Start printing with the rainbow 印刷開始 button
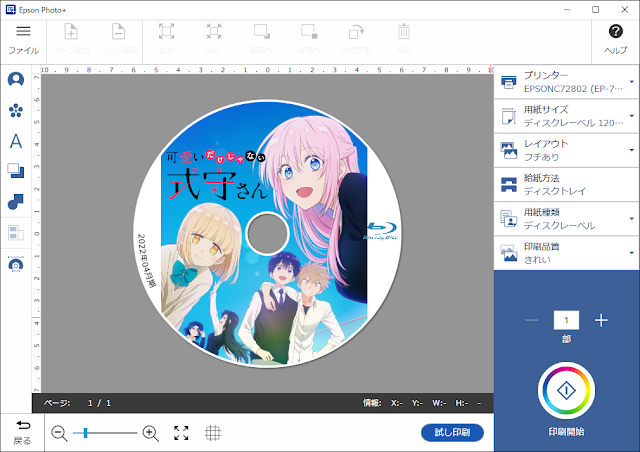The width and height of the screenshot is (640, 452). click(566, 390)
